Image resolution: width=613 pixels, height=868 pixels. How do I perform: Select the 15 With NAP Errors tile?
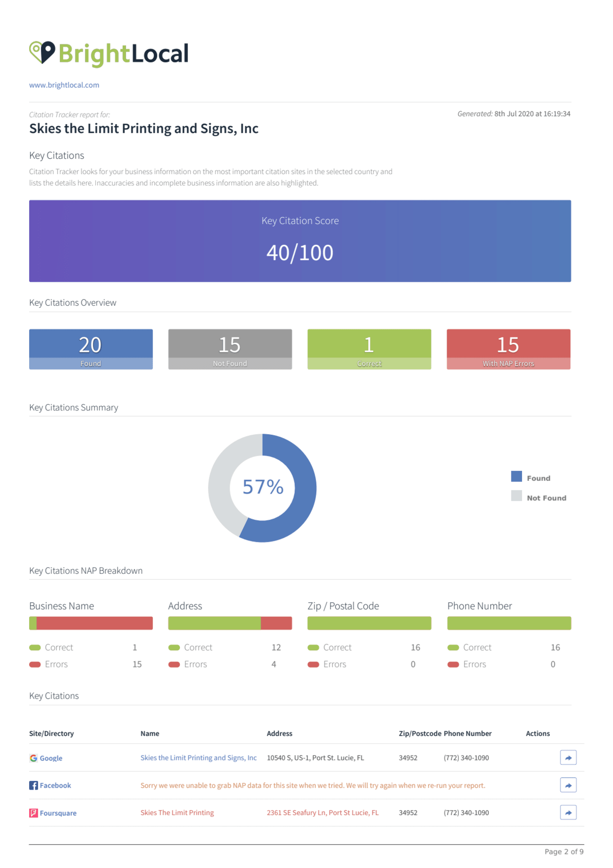pos(508,349)
